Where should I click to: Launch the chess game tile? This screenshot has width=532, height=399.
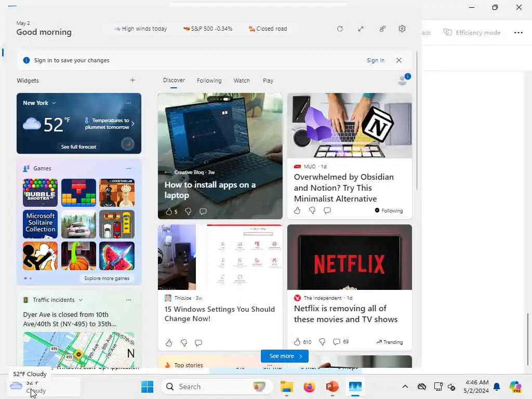[x=117, y=193]
